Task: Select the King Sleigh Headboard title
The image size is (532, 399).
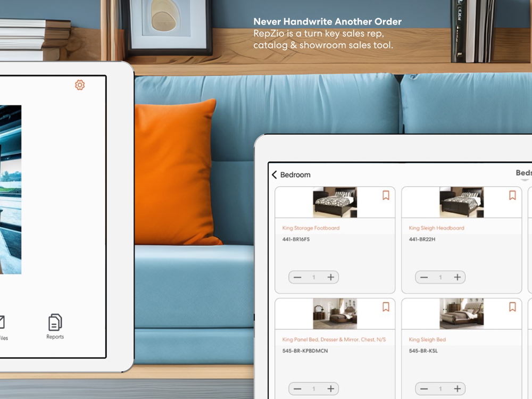Action: pos(437,228)
